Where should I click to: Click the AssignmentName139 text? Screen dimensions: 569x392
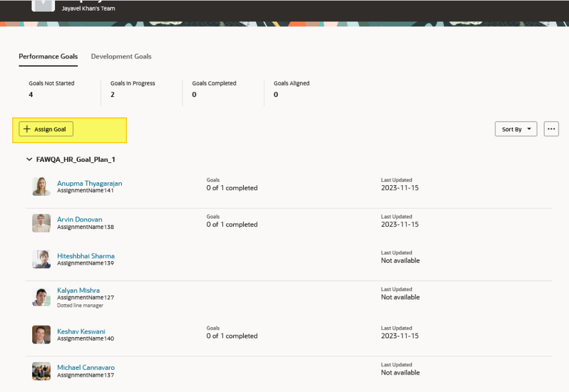point(85,263)
